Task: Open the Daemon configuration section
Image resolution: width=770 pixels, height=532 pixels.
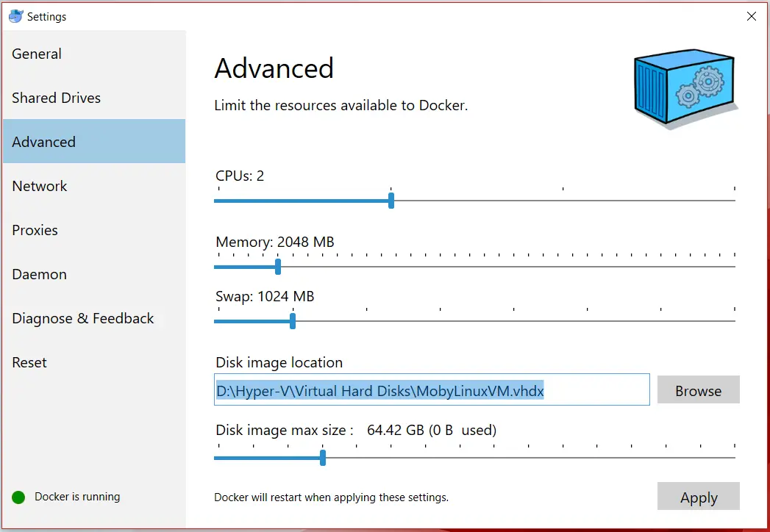Action: pyautogui.click(x=39, y=274)
